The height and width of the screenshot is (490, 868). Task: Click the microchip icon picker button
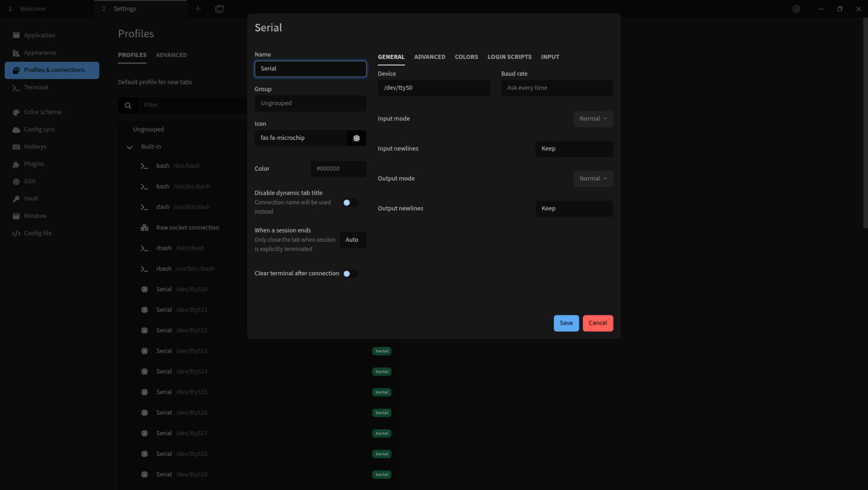(x=356, y=138)
